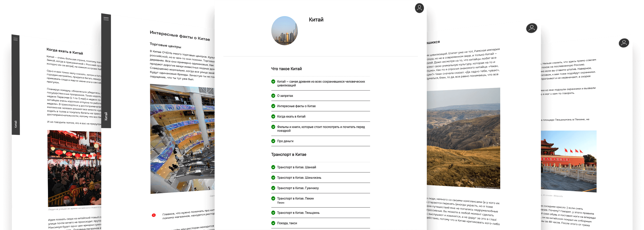This screenshot has height=230, width=644.
Task: Open 'Транспорт в Китае. Тяньцзинь' article
Action: [298, 213]
